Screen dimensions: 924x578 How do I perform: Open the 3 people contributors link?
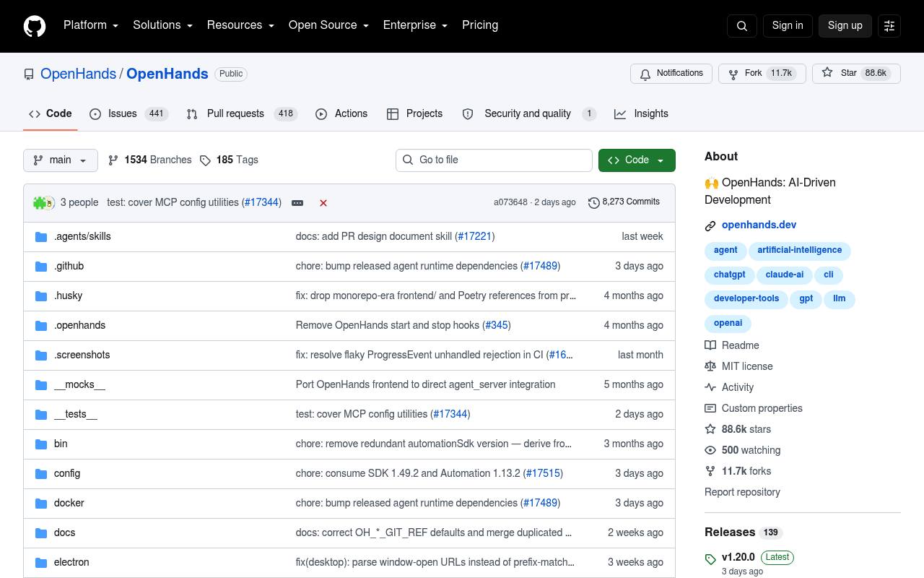pos(79,203)
